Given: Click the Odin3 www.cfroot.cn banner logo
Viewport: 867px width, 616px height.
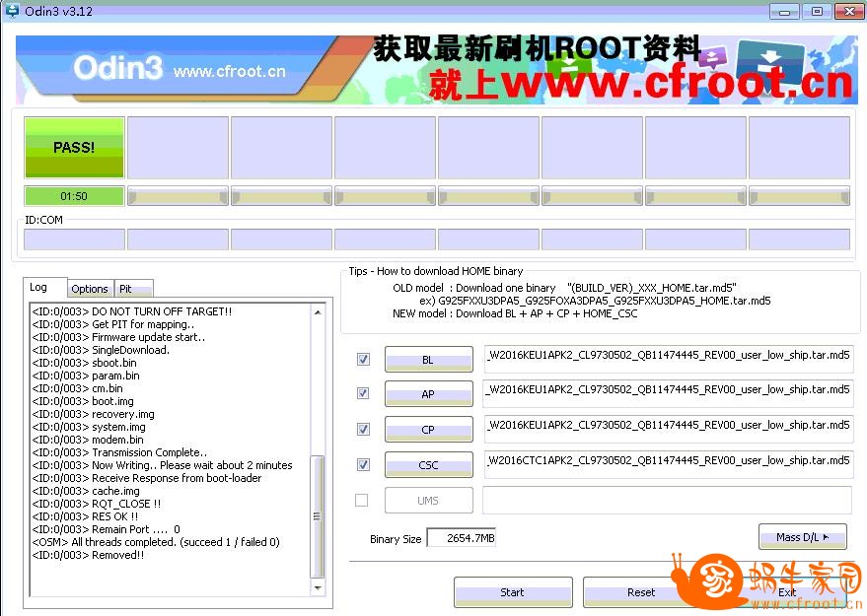Looking at the screenshot, I should pos(180,69).
